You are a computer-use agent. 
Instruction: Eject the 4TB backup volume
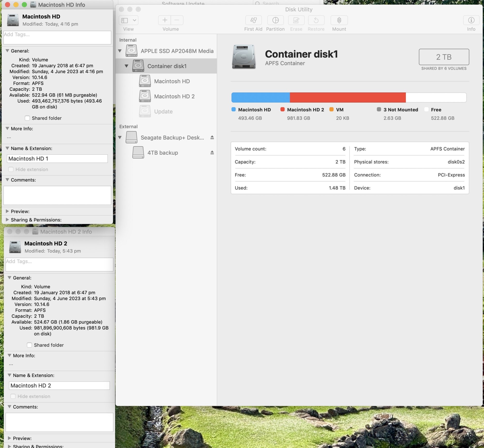[x=212, y=152]
